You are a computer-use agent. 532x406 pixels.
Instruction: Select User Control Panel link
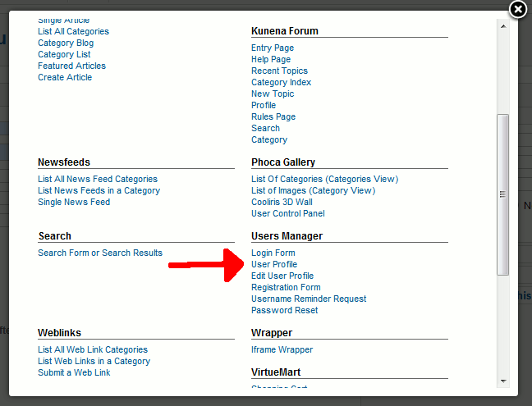click(287, 213)
